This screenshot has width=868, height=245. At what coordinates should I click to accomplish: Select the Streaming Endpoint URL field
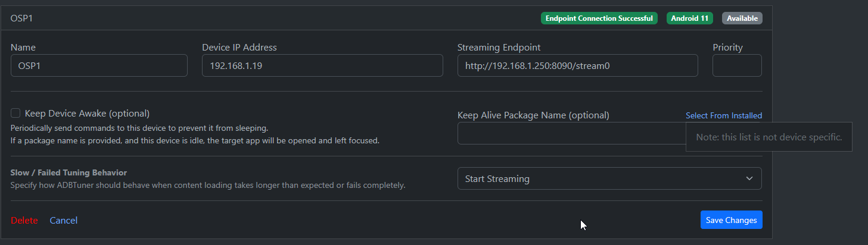(x=577, y=65)
